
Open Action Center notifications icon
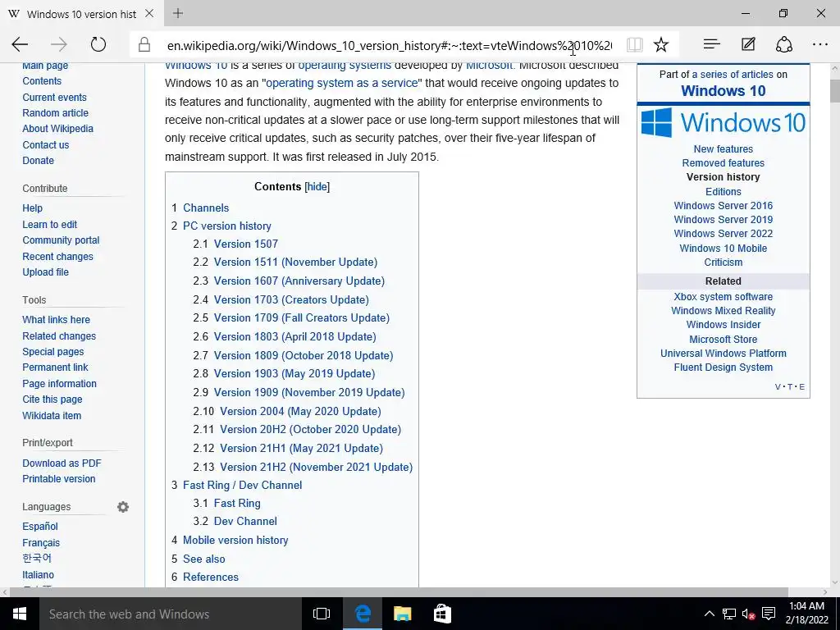pos(769,614)
